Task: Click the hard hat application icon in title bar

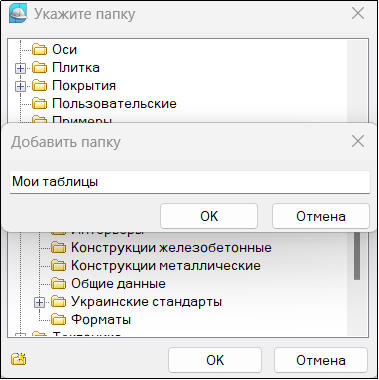Action: click(18, 14)
